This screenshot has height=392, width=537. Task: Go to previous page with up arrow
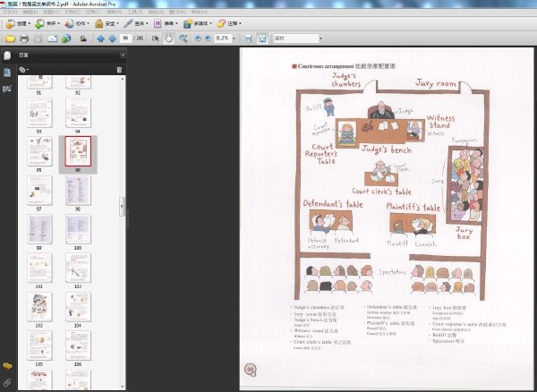pos(100,38)
